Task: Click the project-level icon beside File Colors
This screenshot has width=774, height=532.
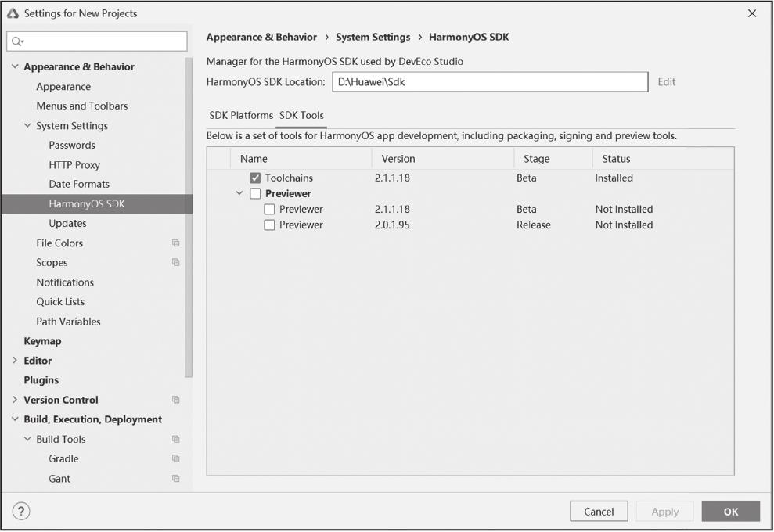Action: 176,243
